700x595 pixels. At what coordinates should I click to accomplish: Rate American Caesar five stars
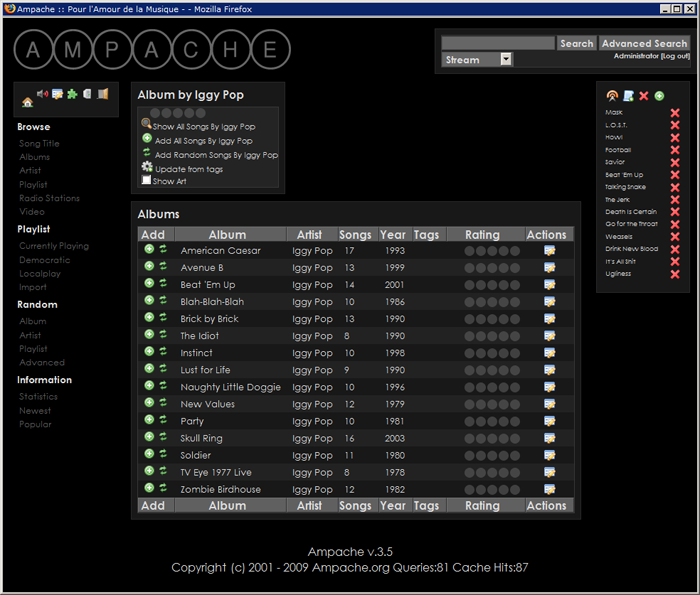[515, 251]
